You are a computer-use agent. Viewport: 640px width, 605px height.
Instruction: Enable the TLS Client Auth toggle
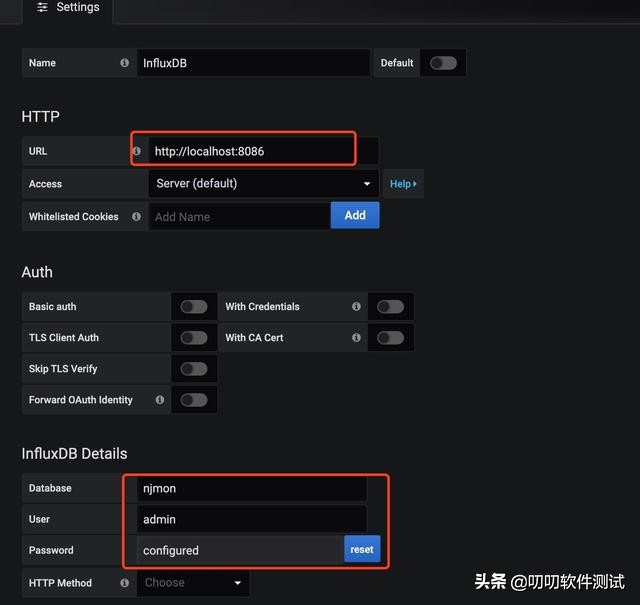pos(194,338)
